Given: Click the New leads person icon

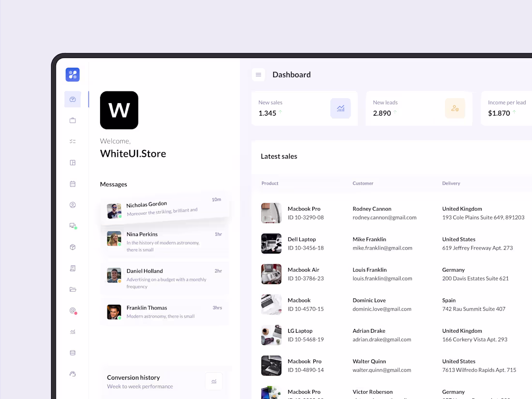Looking at the screenshot, I should point(455,108).
